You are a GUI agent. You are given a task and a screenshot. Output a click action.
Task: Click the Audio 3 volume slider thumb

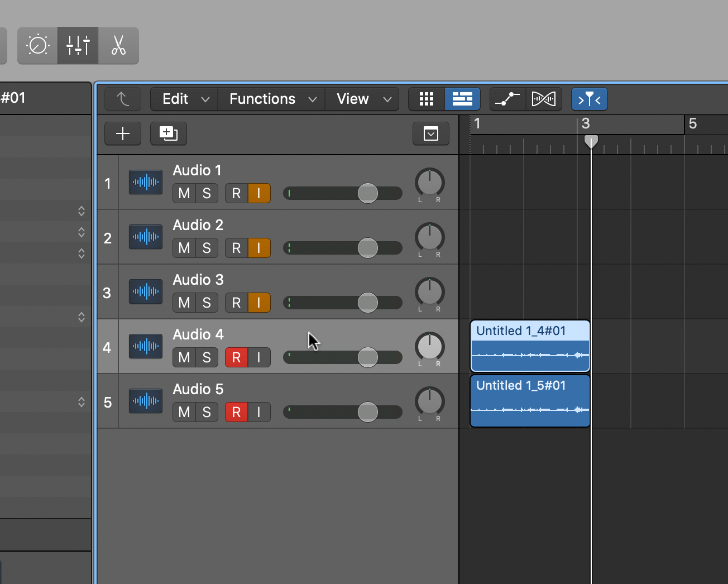[368, 303]
